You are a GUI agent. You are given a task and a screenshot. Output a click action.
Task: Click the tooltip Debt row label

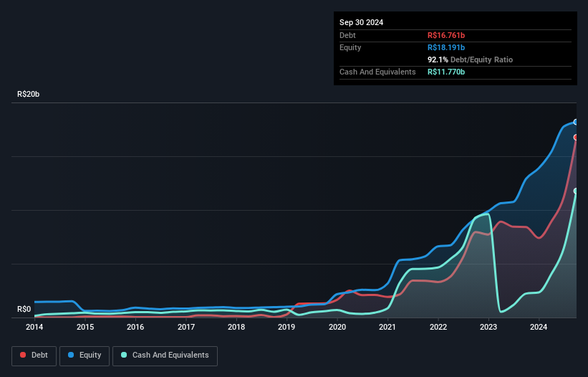click(x=347, y=35)
